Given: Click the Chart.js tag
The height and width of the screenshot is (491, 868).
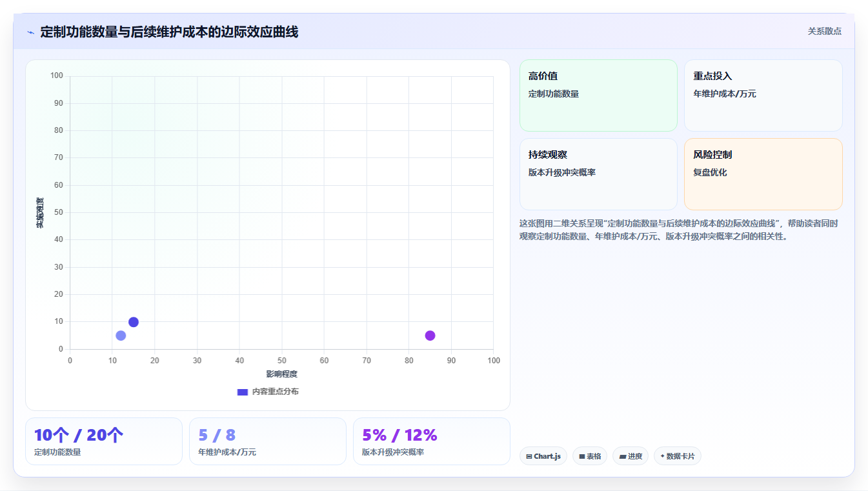Looking at the screenshot, I should [543, 456].
